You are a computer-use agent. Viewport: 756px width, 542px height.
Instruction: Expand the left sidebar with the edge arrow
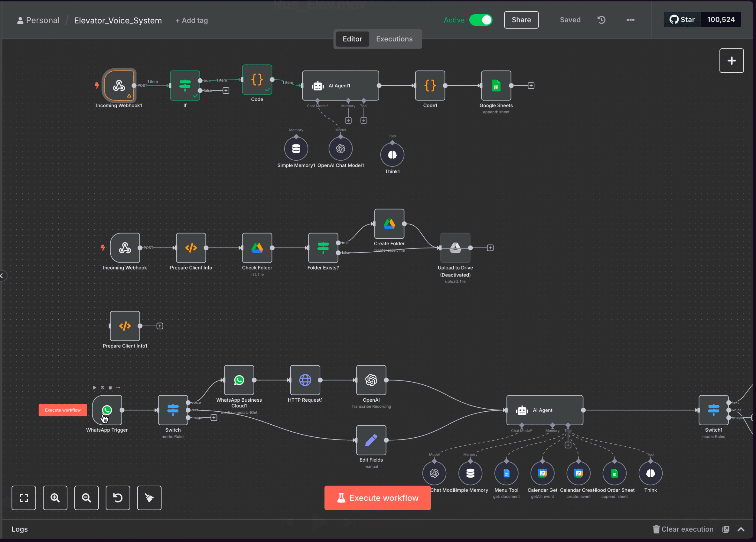click(x=3, y=276)
